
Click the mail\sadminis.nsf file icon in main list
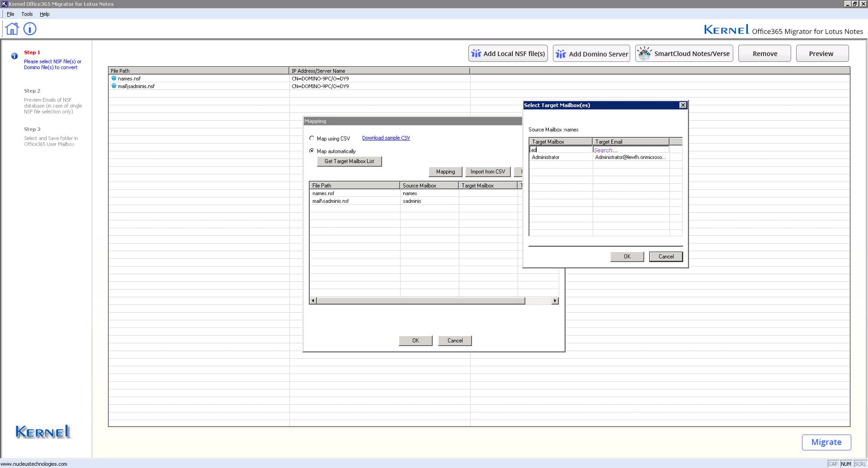[114, 86]
